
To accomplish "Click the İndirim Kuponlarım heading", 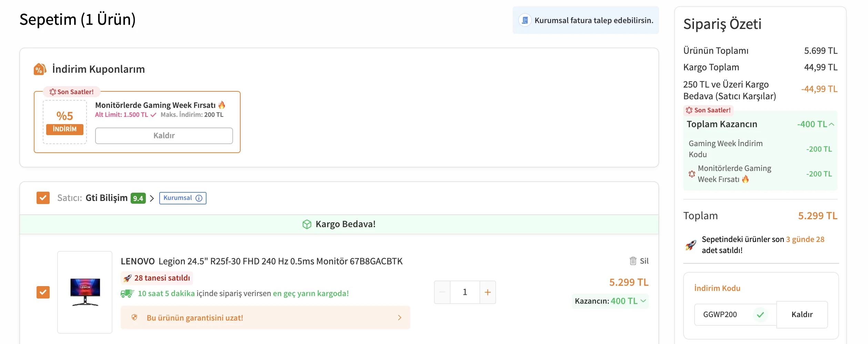I will coord(99,69).
